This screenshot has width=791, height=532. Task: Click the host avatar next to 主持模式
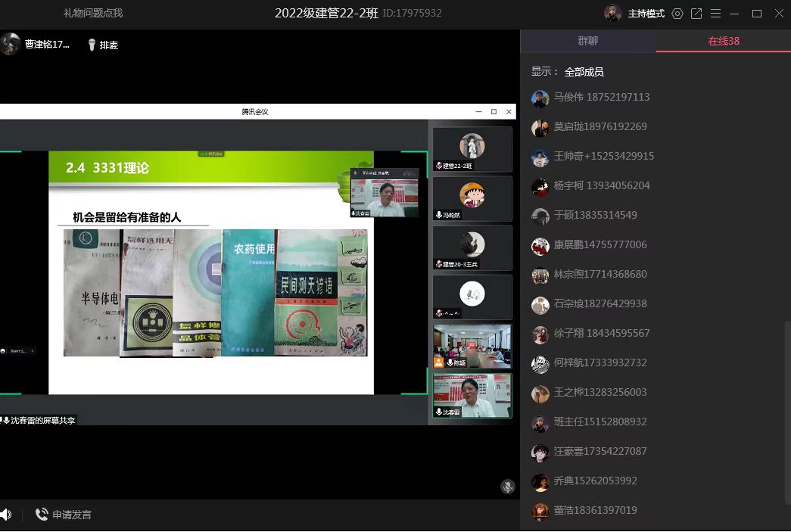pos(613,14)
